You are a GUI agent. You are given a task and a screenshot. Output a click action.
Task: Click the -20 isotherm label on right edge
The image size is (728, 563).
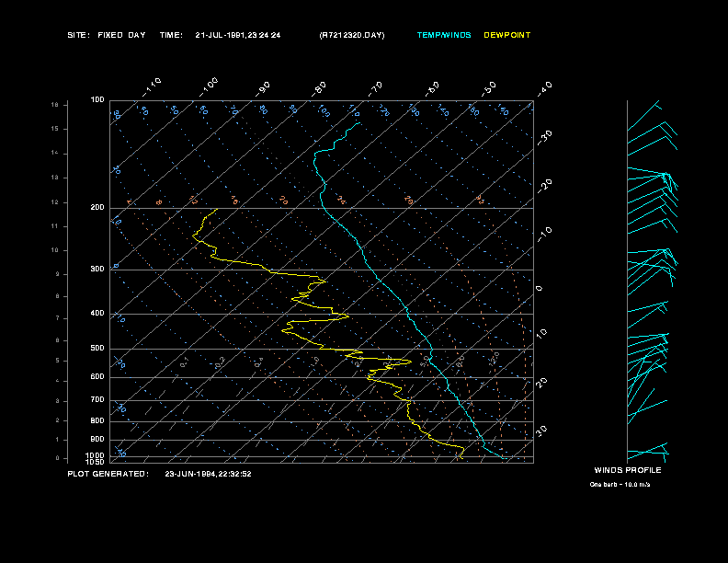545,186
